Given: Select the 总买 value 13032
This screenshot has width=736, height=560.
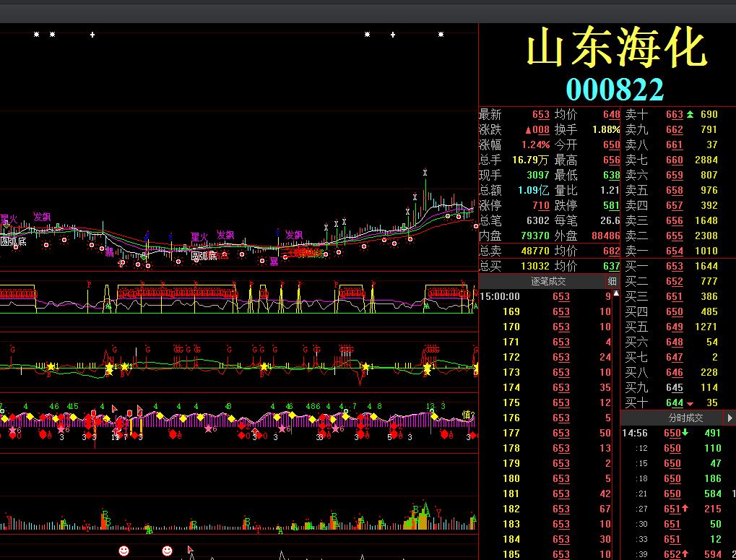Looking at the screenshot, I should click(x=535, y=266).
